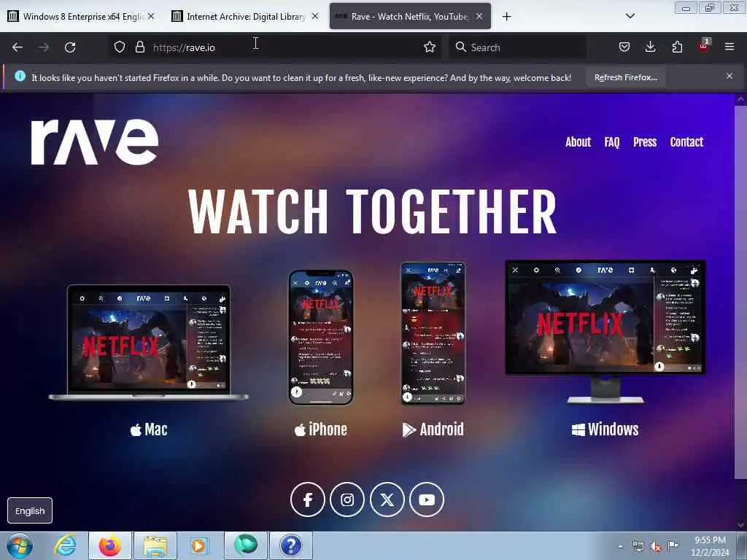Reload the current rave.io page
The width and height of the screenshot is (747, 560).
click(x=70, y=47)
